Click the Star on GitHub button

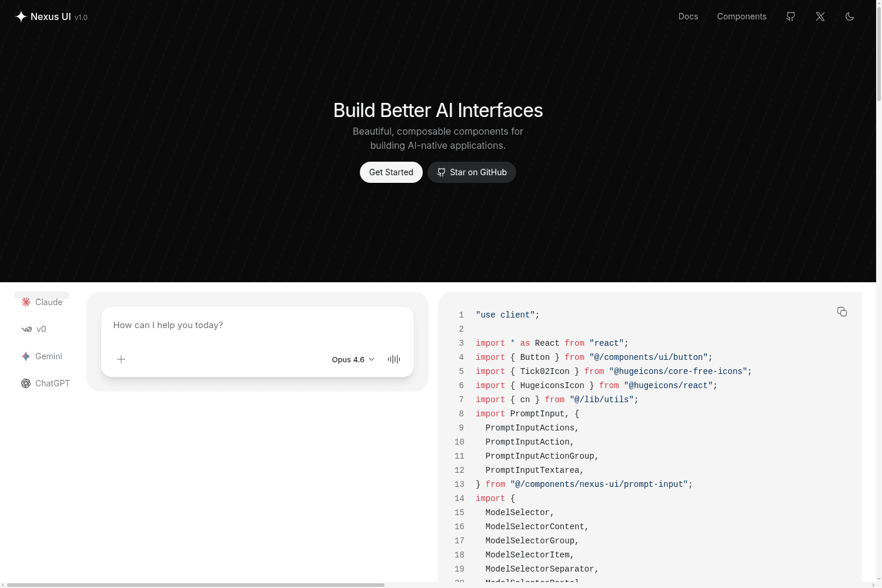[472, 172]
